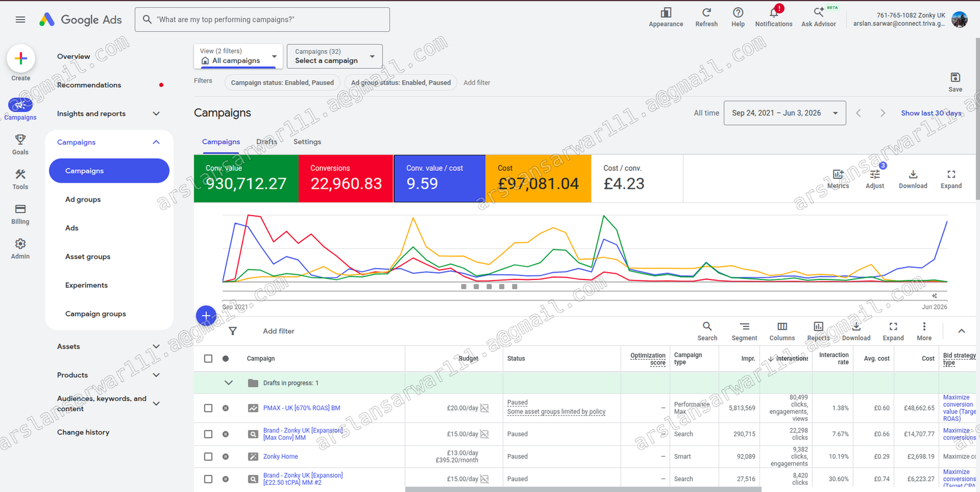Open the Help menu
The image size is (980, 492).
pyautogui.click(x=738, y=17)
